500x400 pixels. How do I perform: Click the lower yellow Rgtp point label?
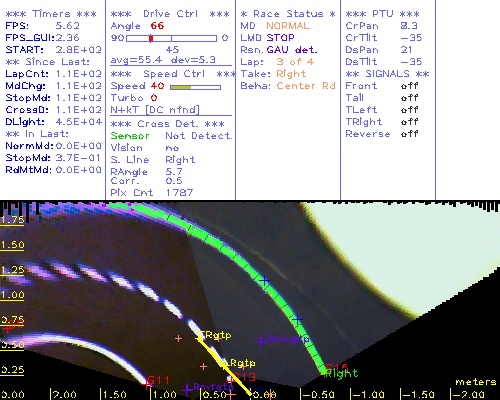[241, 363]
